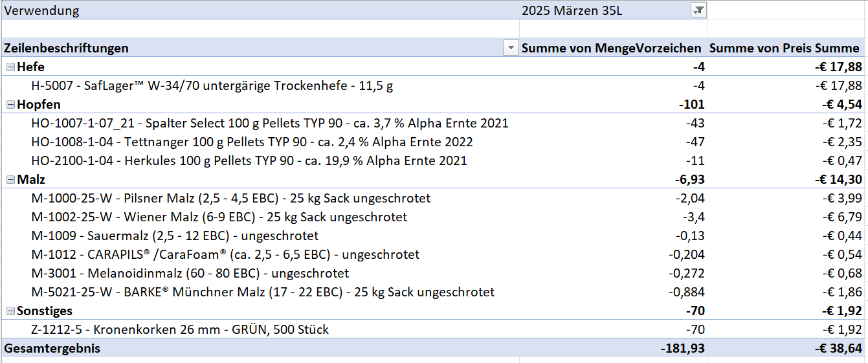Click the '2025 Märzen 35L' filter value cell

[602, 10]
